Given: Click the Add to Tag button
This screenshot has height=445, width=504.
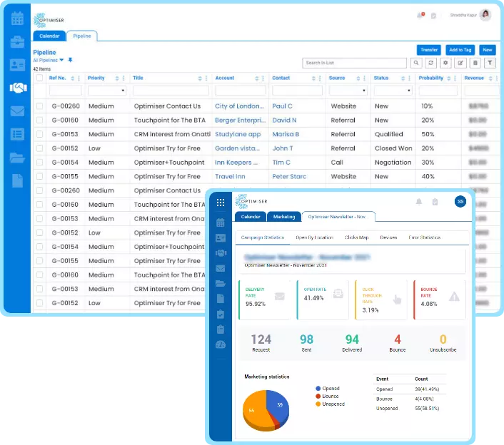Looking at the screenshot, I should click(x=460, y=50).
